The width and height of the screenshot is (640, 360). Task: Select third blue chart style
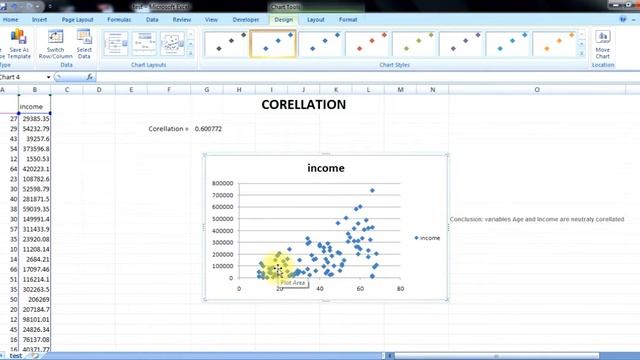pyautogui.click(x=320, y=43)
